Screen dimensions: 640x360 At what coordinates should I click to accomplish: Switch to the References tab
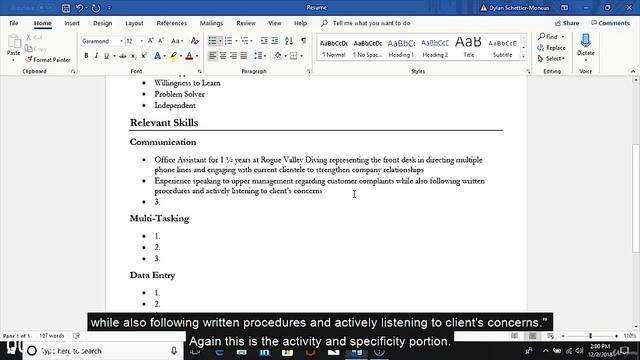pyautogui.click(x=172, y=23)
